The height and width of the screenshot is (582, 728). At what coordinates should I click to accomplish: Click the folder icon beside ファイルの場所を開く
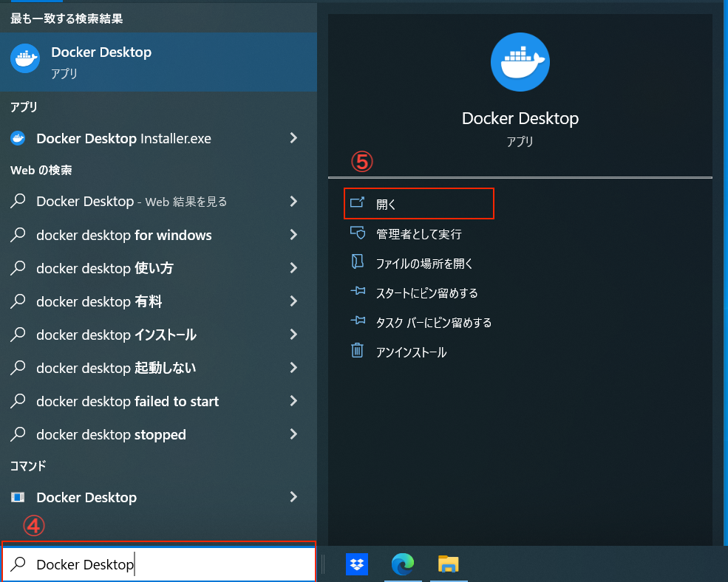(x=357, y=261)
